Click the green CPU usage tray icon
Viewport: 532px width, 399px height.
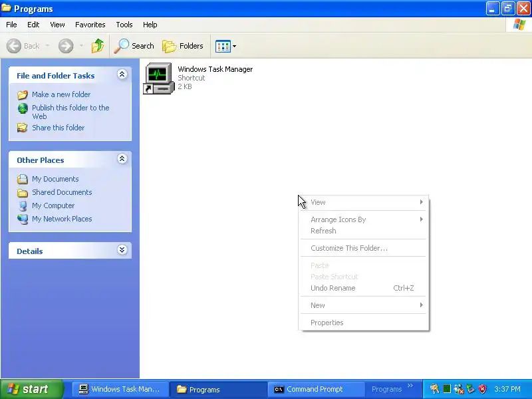click(x=447, y=389)
